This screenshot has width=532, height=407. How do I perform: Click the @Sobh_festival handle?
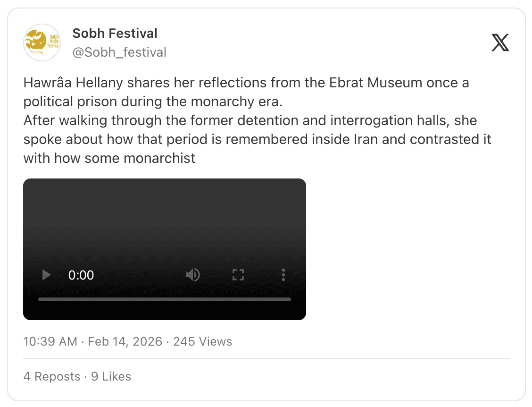[119, 52]
